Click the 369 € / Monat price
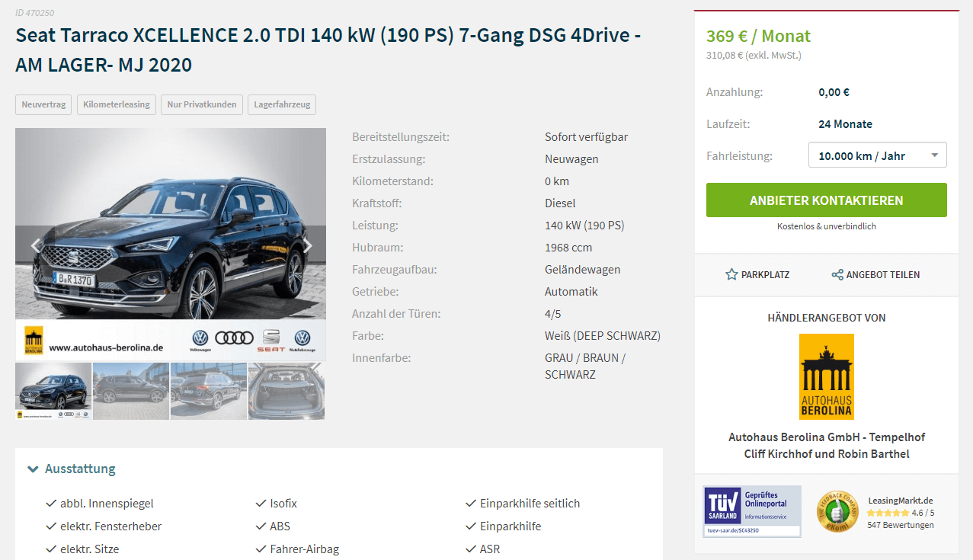The image size is (973, 560). coord(758,36)
